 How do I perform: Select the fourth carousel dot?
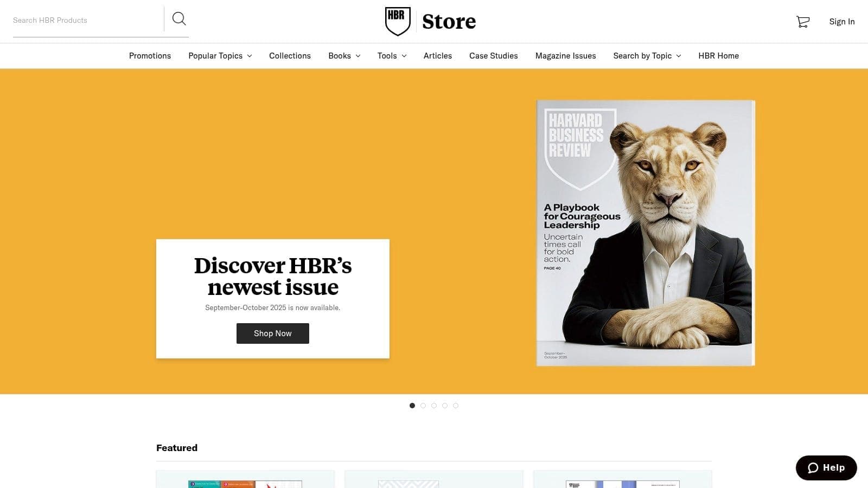pyautogui.click(x=445, y=405)
